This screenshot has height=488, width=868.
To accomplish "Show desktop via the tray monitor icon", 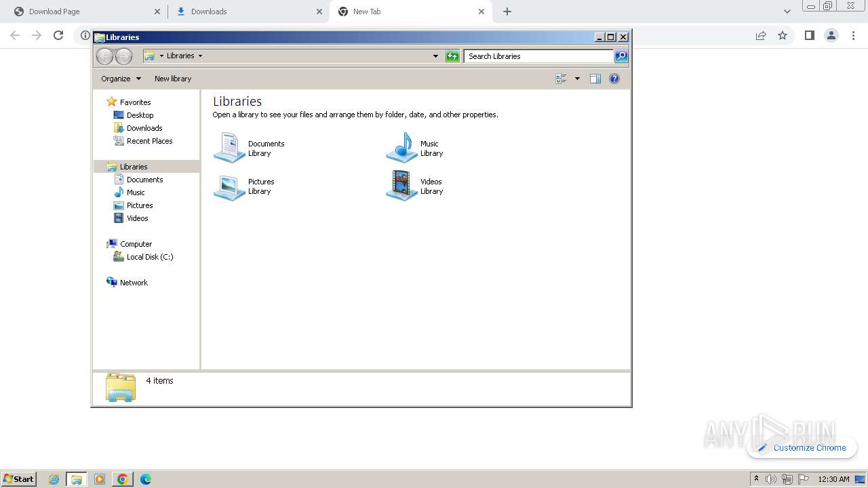I will [x=860, y=479].
